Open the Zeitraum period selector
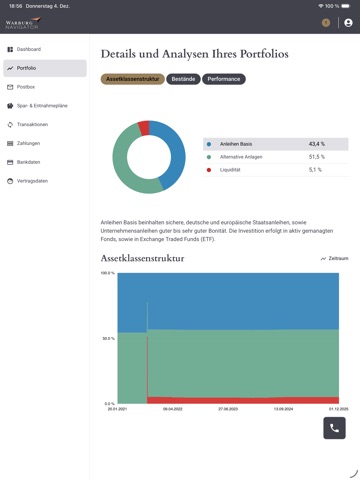360x480 pixels. tap(334, 258)
